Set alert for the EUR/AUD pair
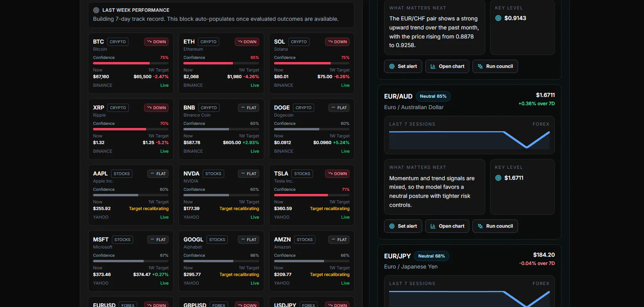 click(x=403, y=226)
